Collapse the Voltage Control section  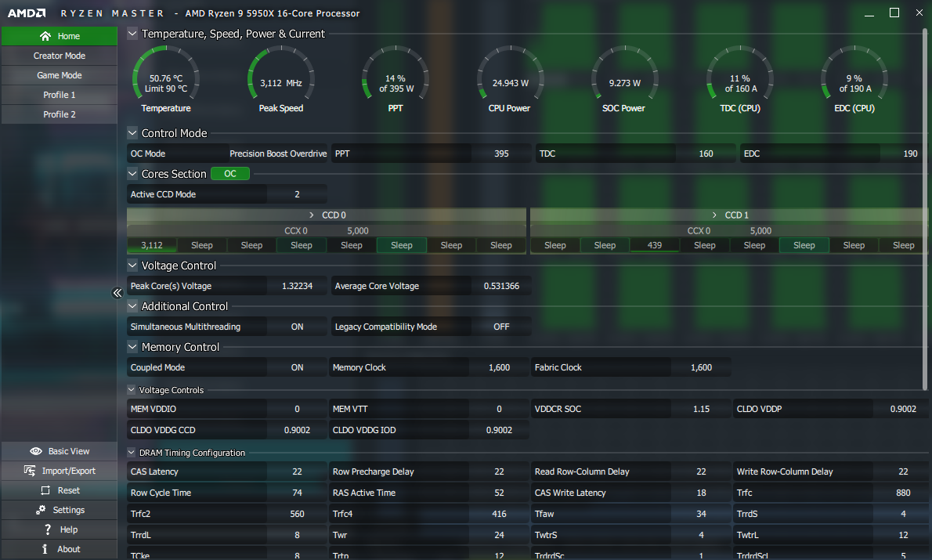[132, 266]
